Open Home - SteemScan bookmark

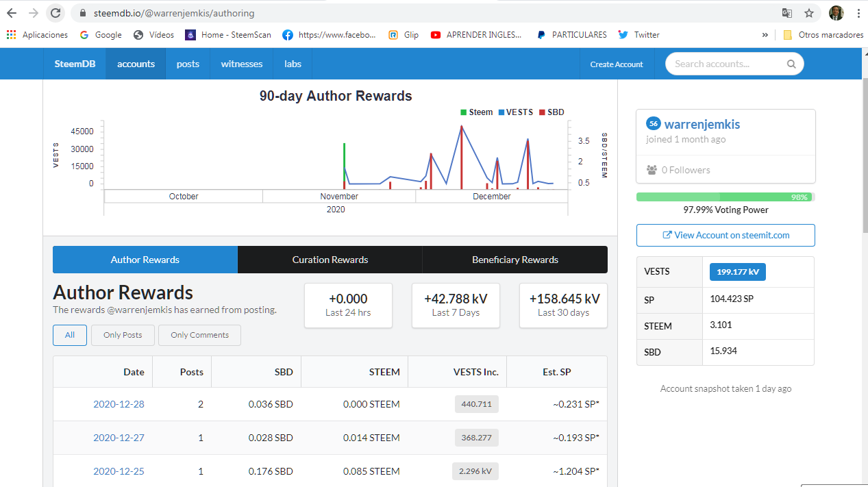[x=228, y=35]
